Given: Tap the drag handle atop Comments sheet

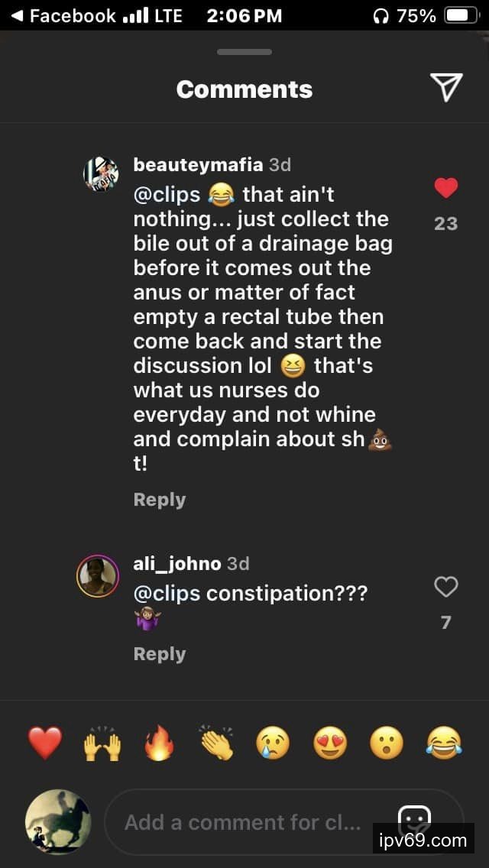Looking at the screenshot, I should pyautogui.click(x=244, y=52).
